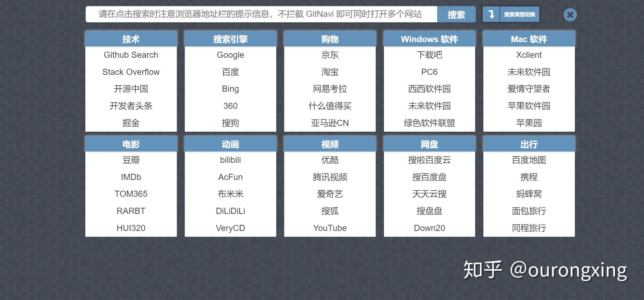
Task: Pick 百度 search engine
Action: click(x=230, y=72)
